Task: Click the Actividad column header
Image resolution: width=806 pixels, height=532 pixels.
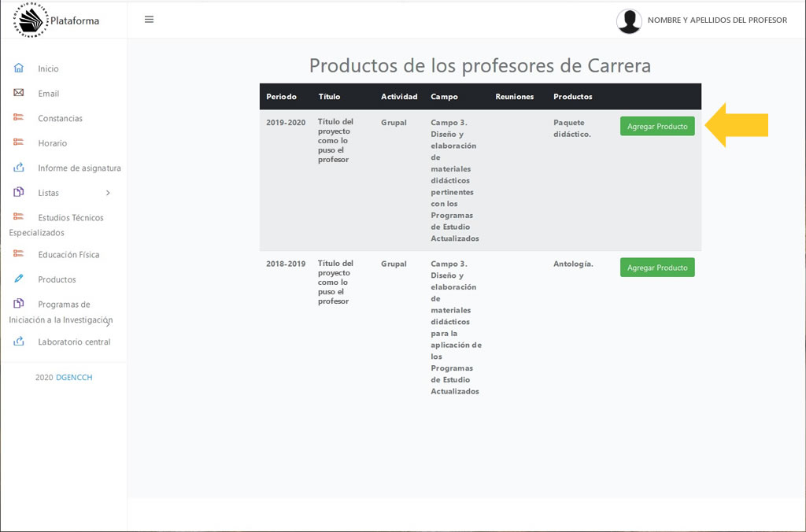Action: (399, 97)
